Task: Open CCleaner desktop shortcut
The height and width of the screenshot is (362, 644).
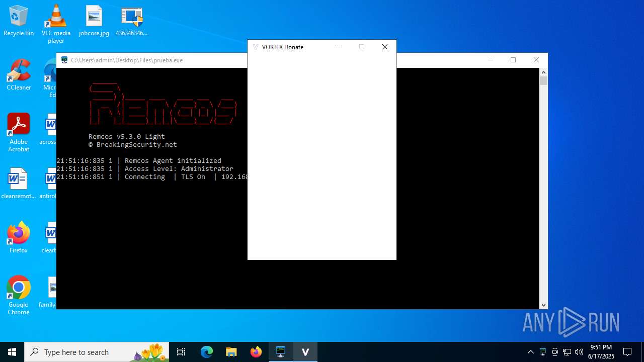Action: coord(19,75)
